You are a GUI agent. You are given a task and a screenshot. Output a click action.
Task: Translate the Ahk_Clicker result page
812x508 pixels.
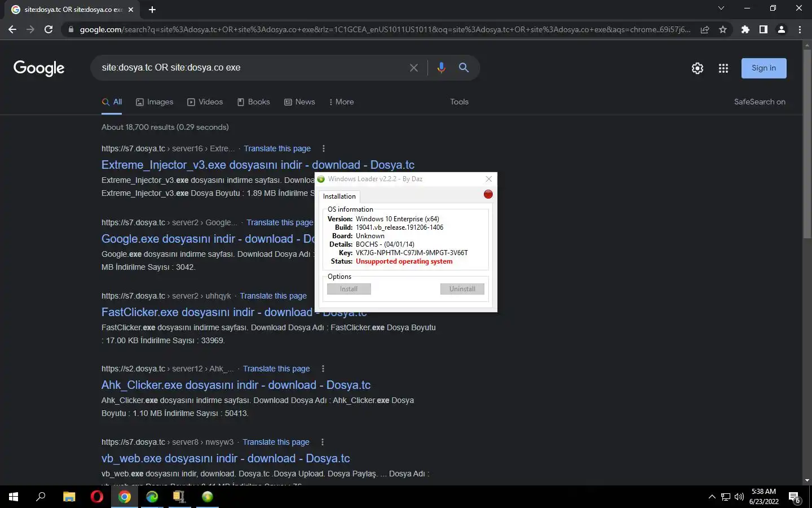pyautogui.click(x=276, y=369)
